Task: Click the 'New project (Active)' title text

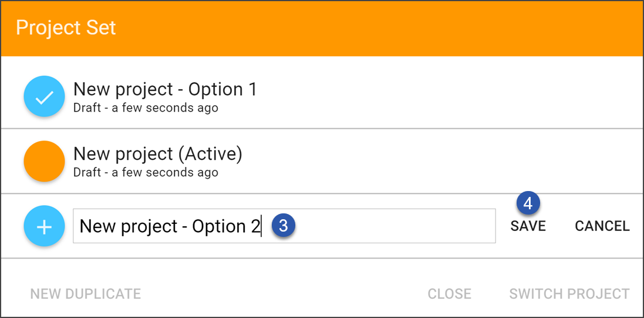Action: pos(158,154)
